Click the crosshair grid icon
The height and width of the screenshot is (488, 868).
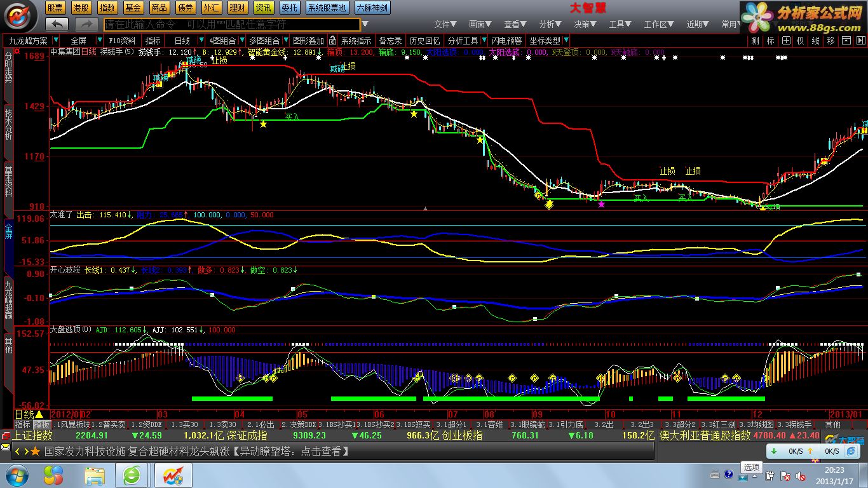(786, 41)
